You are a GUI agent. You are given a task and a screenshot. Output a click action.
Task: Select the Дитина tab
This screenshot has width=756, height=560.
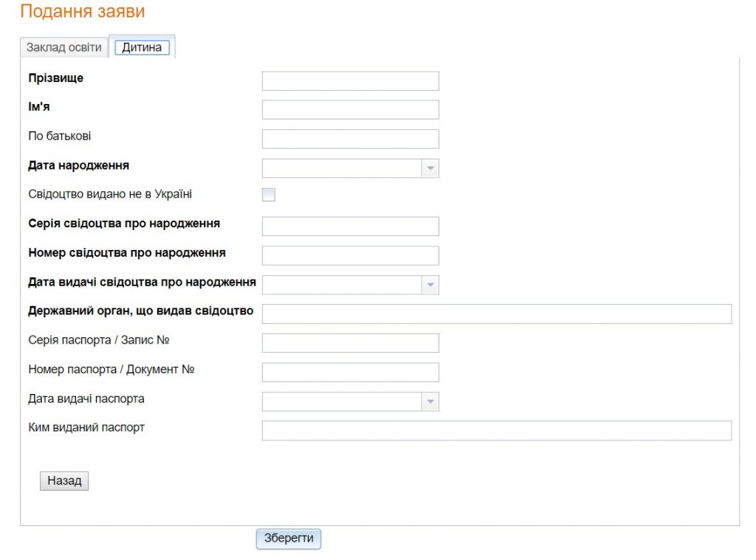142,47
